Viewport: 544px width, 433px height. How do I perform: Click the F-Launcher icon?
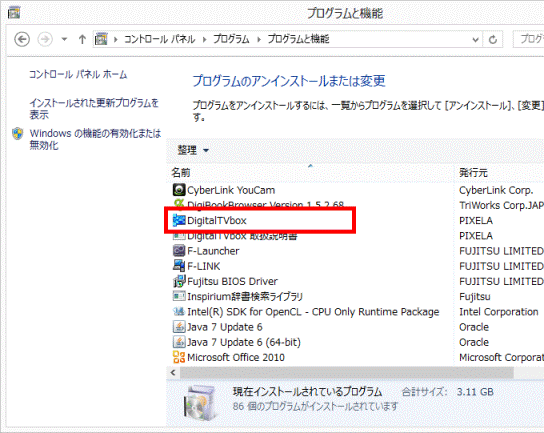[179, 251]
